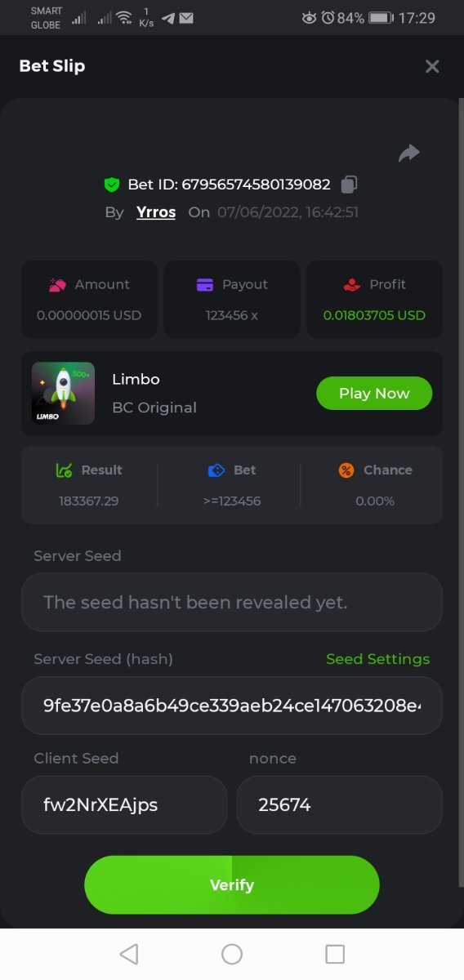Image resolution: width=464 pixels, height=980 pixels.
Task: Select the Server Seed hash field
Action: click(232, 706)
